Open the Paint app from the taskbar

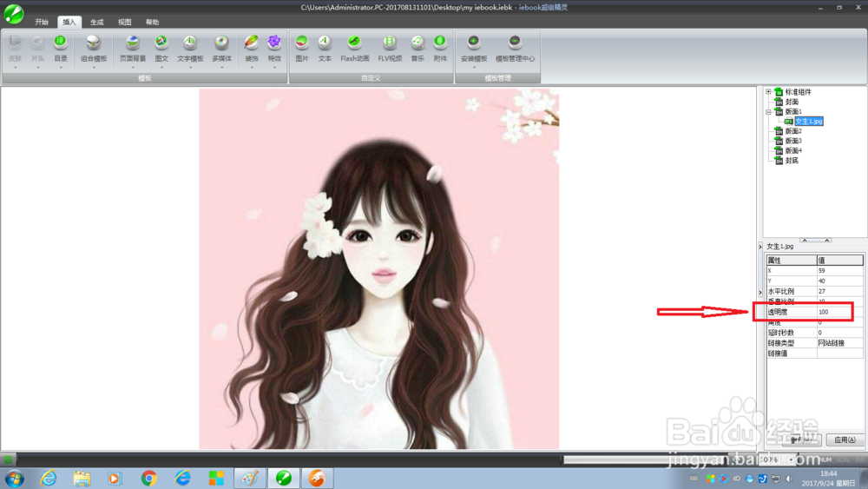pyautogui.click(x=250, y=479)
